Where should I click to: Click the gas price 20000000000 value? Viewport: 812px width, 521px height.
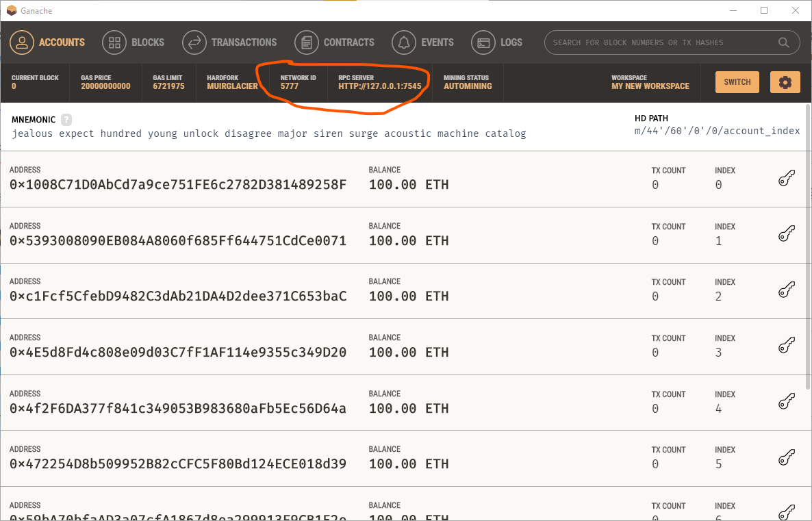point(105,86)
